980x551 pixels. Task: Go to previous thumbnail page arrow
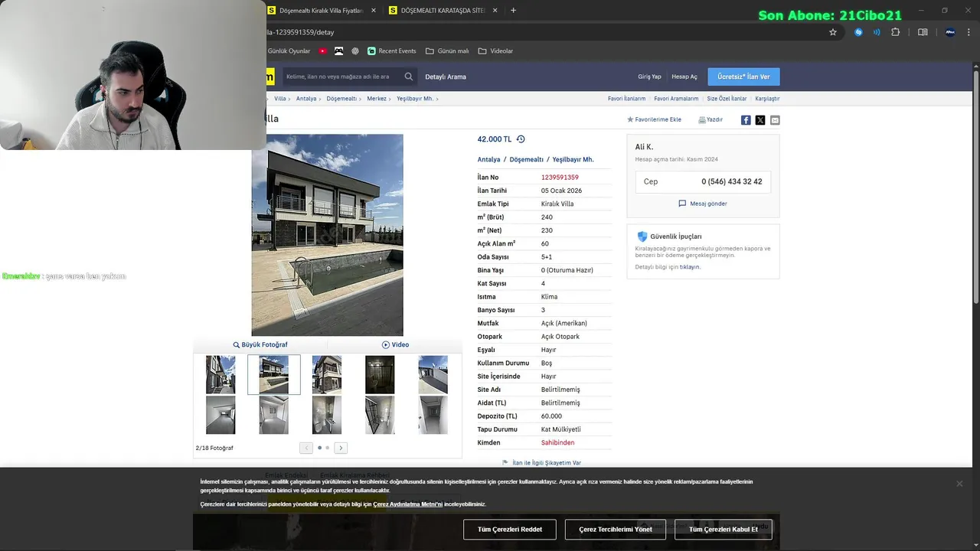306,448
